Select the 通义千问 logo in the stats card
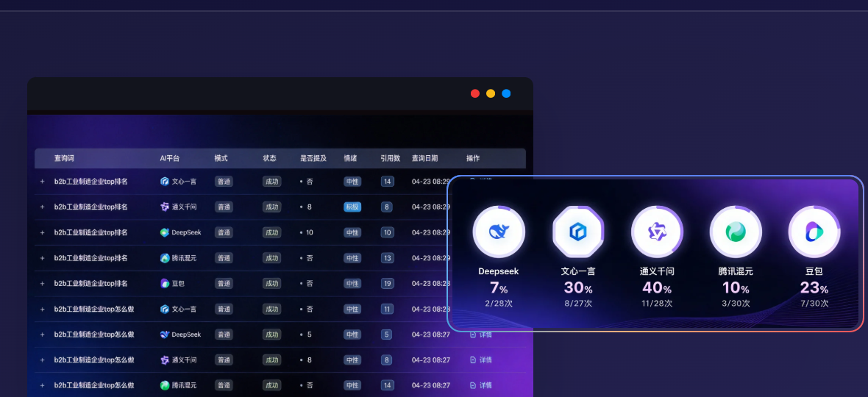This screenshot has width=868, height=397. click(x=657, y=232)
